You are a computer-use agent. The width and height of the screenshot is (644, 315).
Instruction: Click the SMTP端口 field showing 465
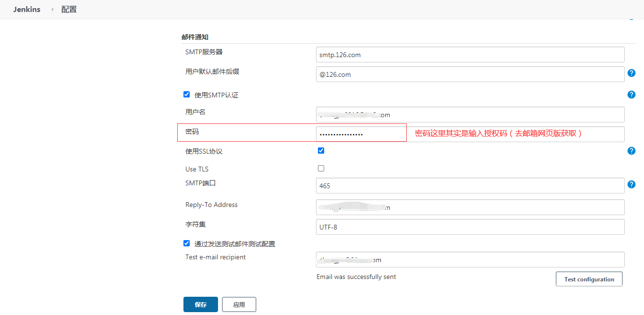[470, 185]
